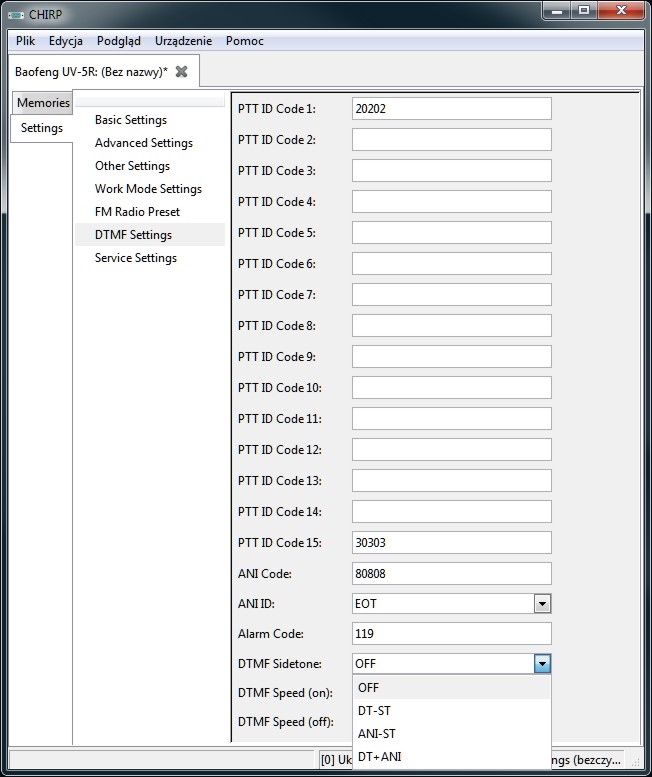
Task: Click the CHIRP app icon in title bar
Action: [16, 15]
